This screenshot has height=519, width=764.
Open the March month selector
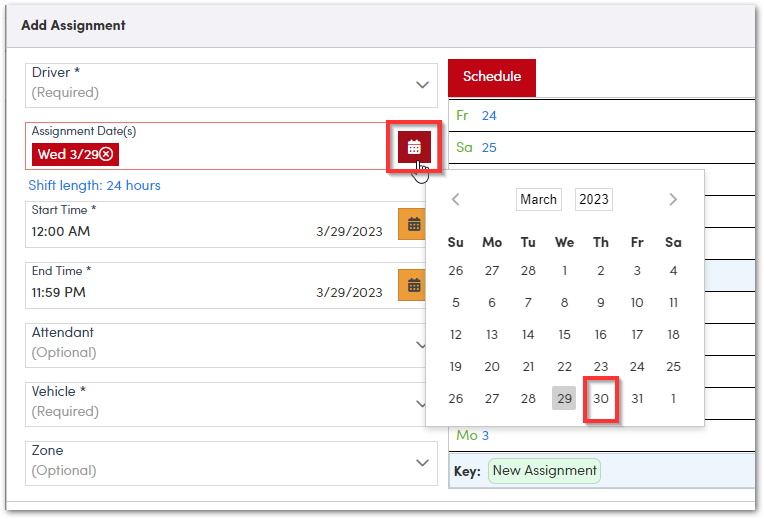coord(538,199)
